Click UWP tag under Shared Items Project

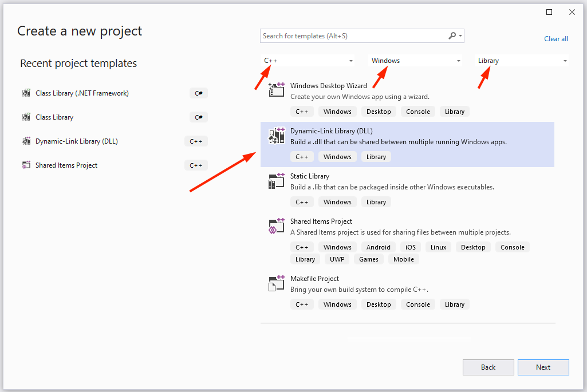pyautogui.click(x=337, y=259)
